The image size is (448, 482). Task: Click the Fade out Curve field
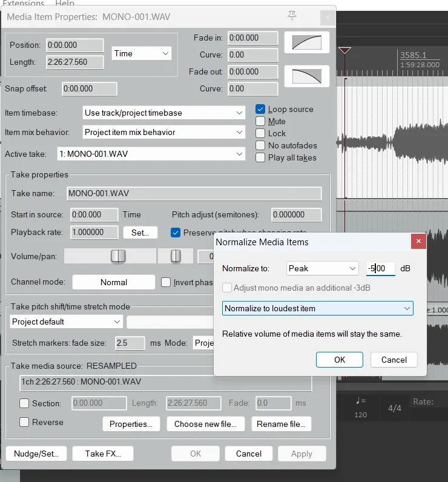(253, 88)
